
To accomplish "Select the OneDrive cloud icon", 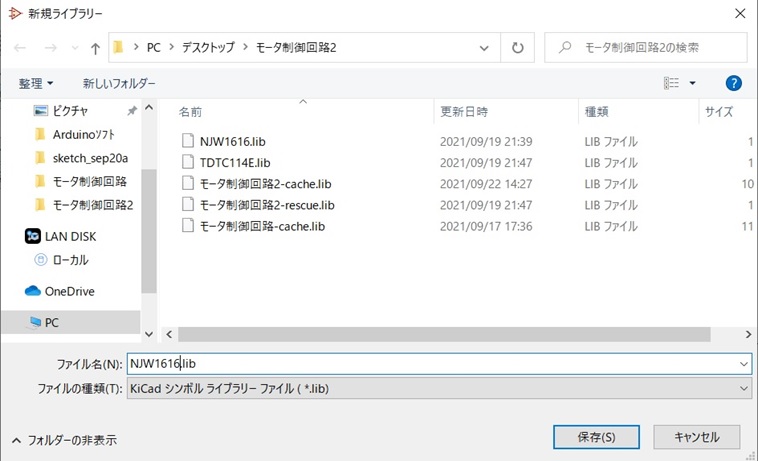I will 33,291.
